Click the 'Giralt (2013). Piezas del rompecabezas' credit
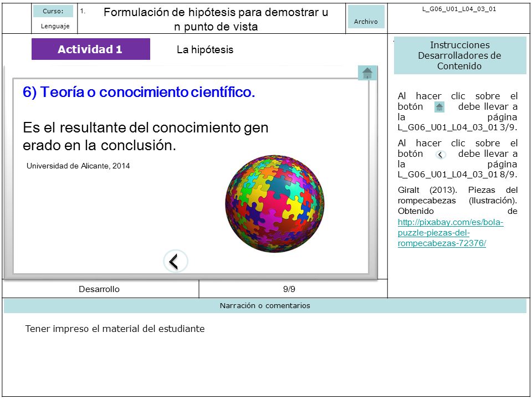Viewport: 532px width, 399px height. click(457, 195)
